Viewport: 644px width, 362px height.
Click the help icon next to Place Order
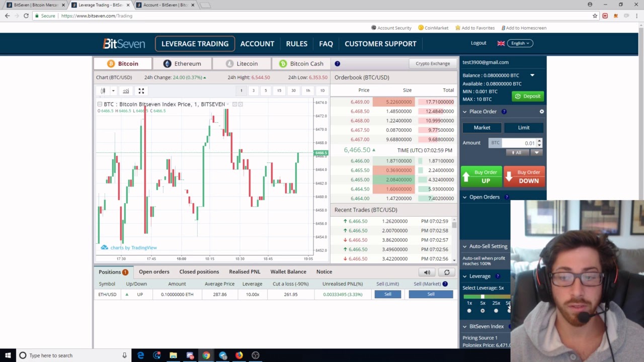[x=504, y=112]
